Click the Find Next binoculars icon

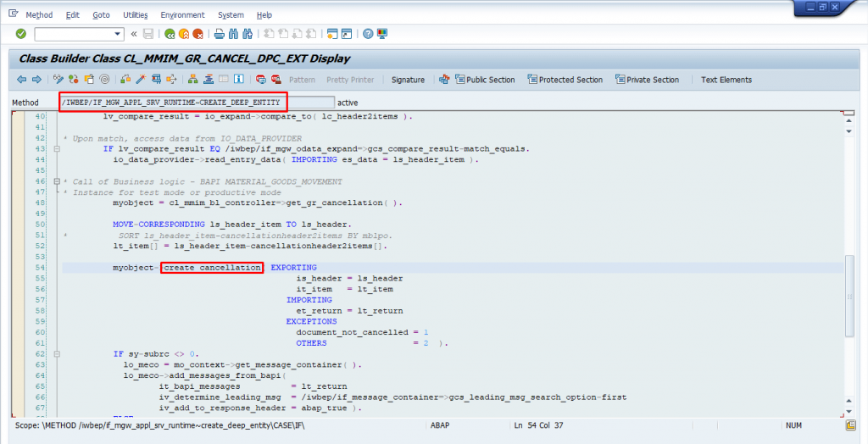click(248, 35)
